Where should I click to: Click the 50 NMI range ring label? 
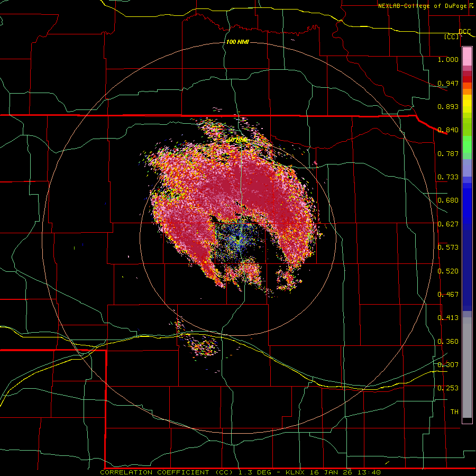237,140
